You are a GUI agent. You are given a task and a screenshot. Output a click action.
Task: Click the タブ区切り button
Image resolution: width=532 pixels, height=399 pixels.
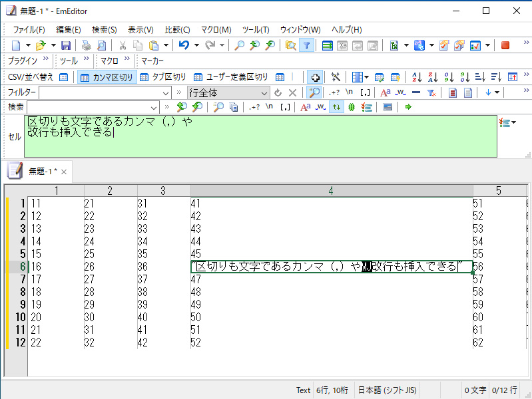pos(163,77)
